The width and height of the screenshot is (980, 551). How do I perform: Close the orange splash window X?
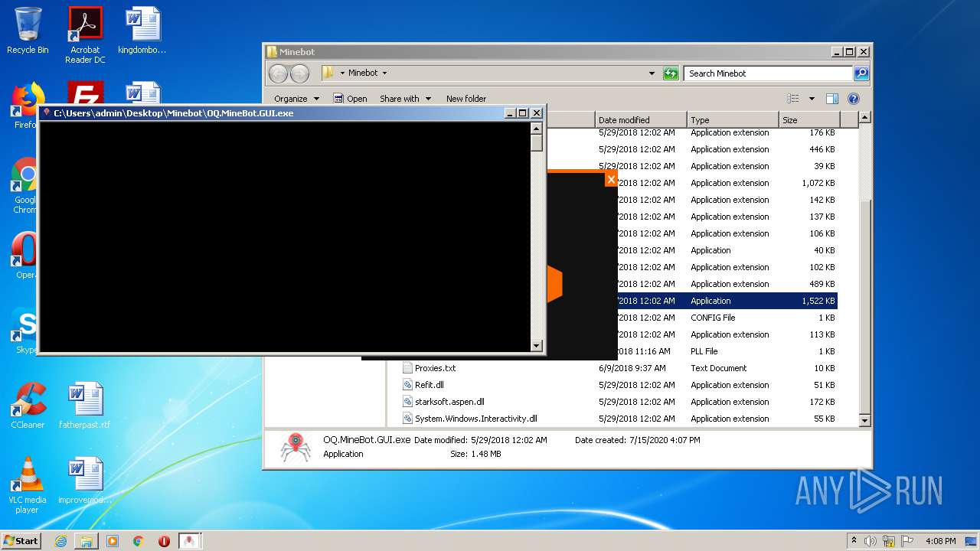(610, 179)
